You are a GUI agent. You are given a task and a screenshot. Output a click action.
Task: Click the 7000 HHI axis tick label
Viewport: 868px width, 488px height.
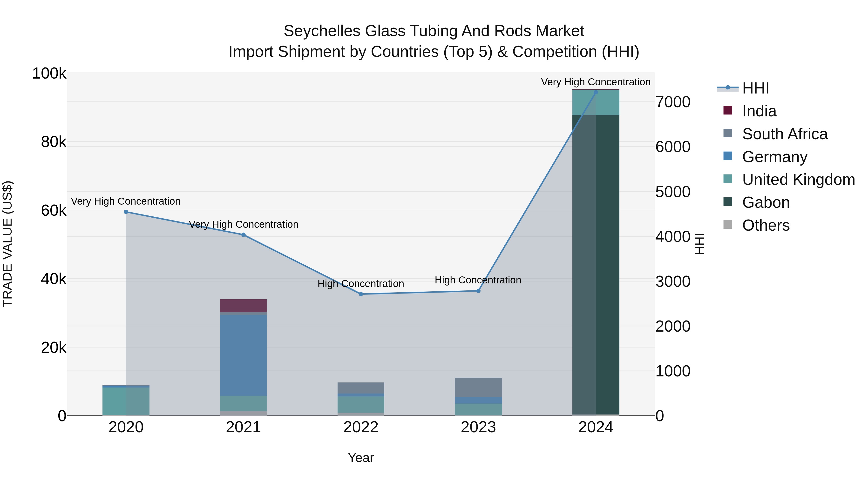click(673, 102)
